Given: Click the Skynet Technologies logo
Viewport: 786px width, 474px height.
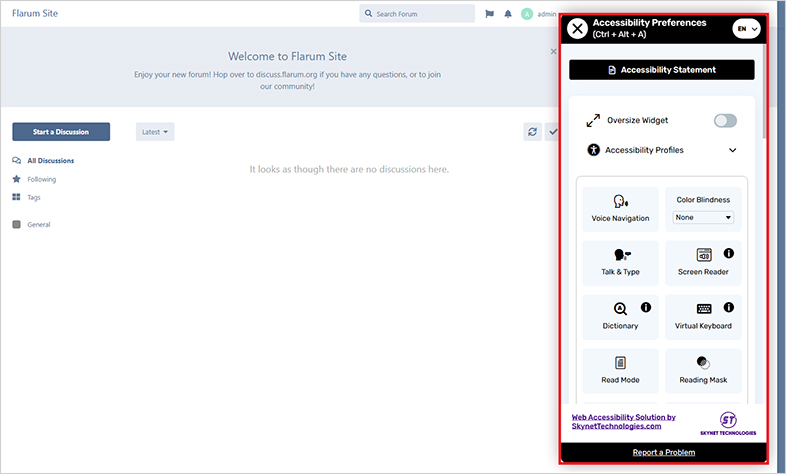Looking at the screenshot, I should 728,423.
